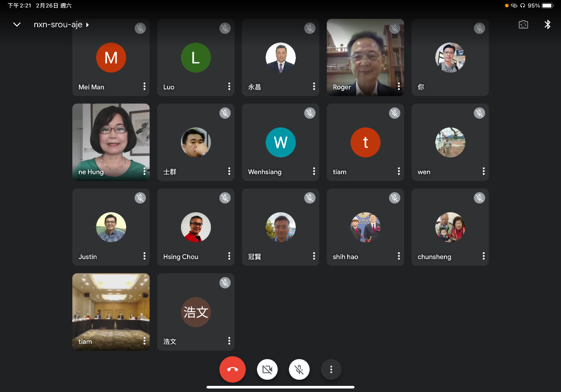Click the mute icon on Mei Man's tile
Viewport: 561px width, 392px height.
[x=140, y=28]
